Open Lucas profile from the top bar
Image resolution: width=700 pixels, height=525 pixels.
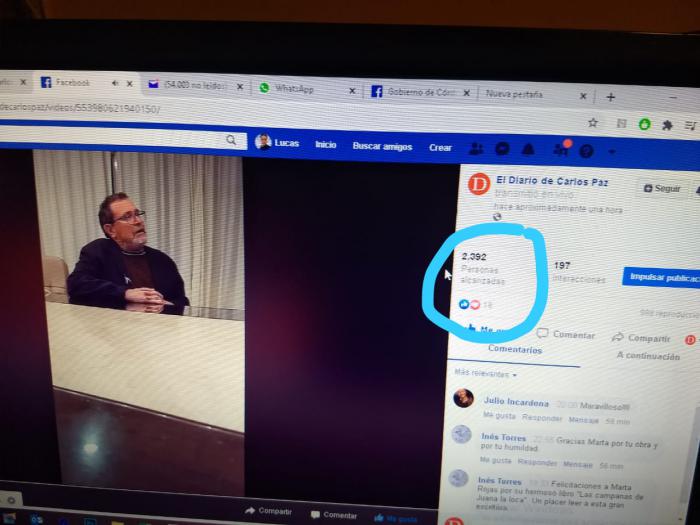click(x=277, y=142)
